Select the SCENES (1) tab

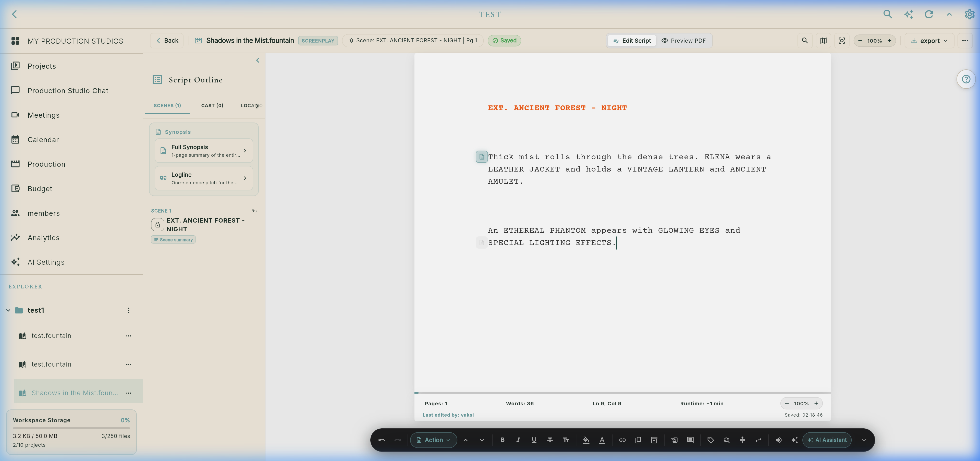click(167, 106)
